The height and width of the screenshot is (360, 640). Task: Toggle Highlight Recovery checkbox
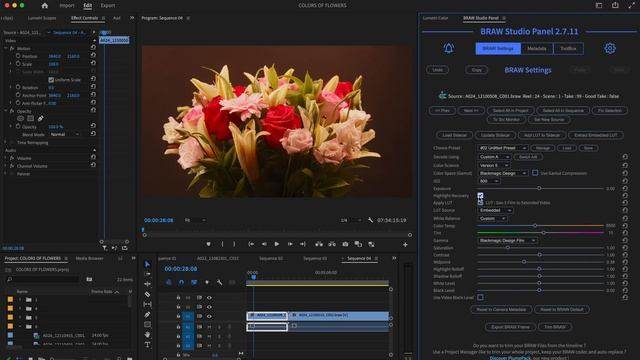(480, 196)
